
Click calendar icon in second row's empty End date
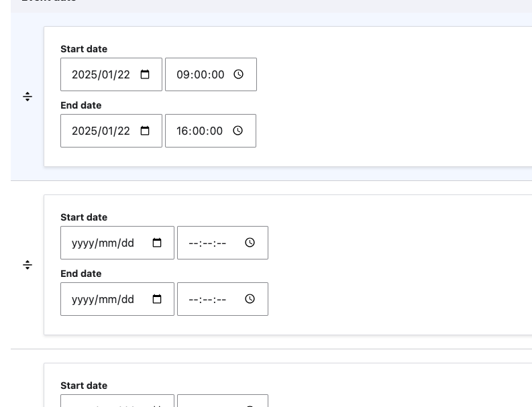click(x=157, y=299)
